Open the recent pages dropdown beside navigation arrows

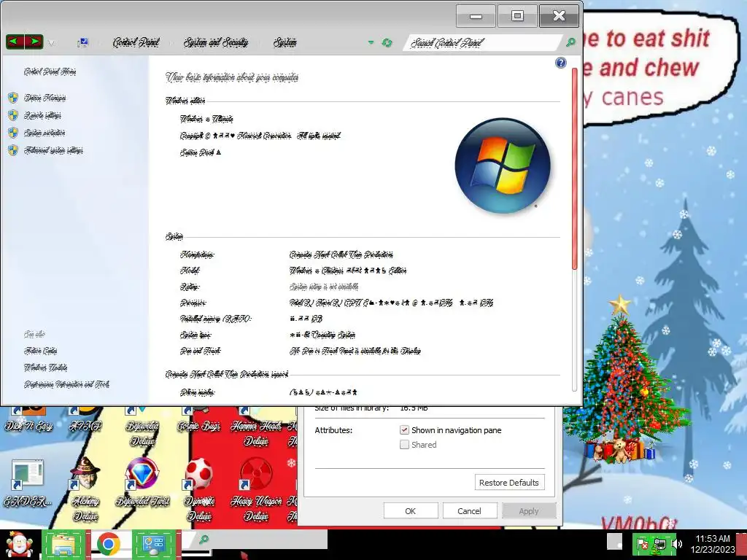(x=51, y=43)
